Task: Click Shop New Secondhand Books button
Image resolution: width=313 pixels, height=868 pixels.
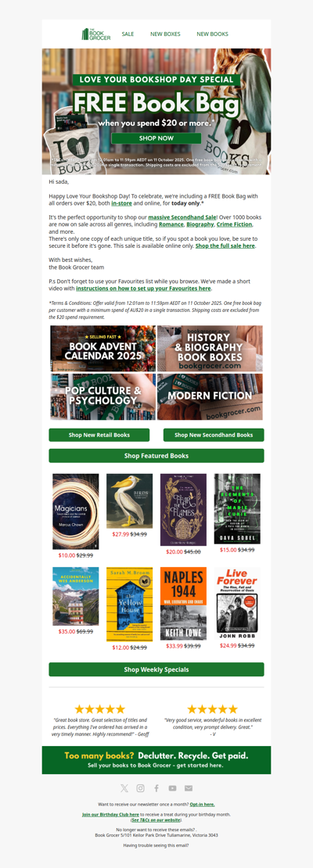Action: coord(214,435)
